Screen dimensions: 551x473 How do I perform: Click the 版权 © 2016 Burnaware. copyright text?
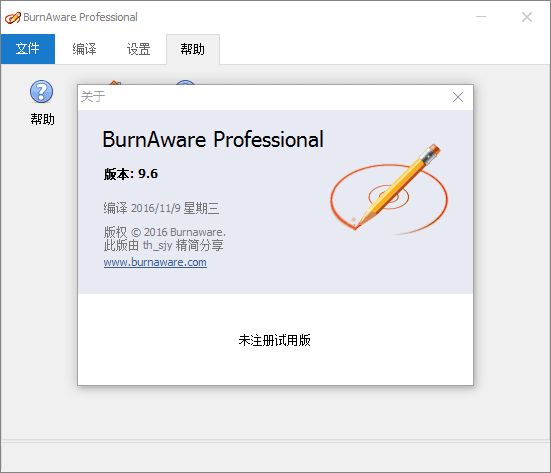(164, 232)
